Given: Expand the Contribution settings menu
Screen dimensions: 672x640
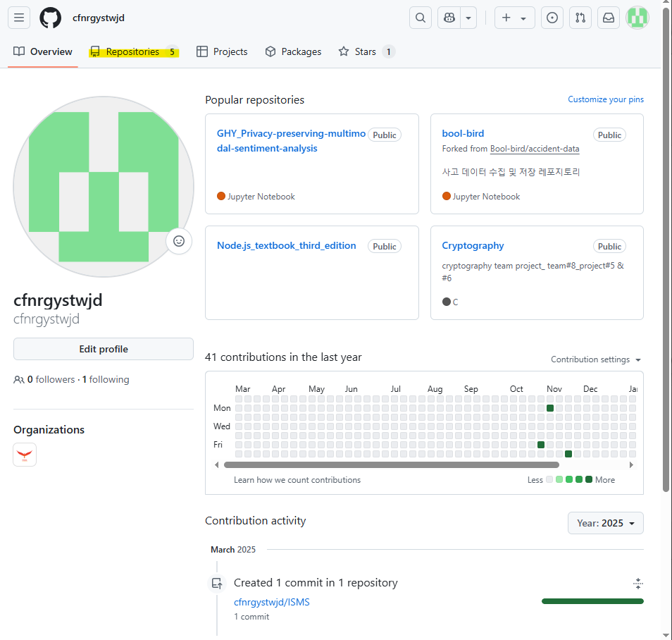Looking at the screenshot, I should click(x=596, y=359).
